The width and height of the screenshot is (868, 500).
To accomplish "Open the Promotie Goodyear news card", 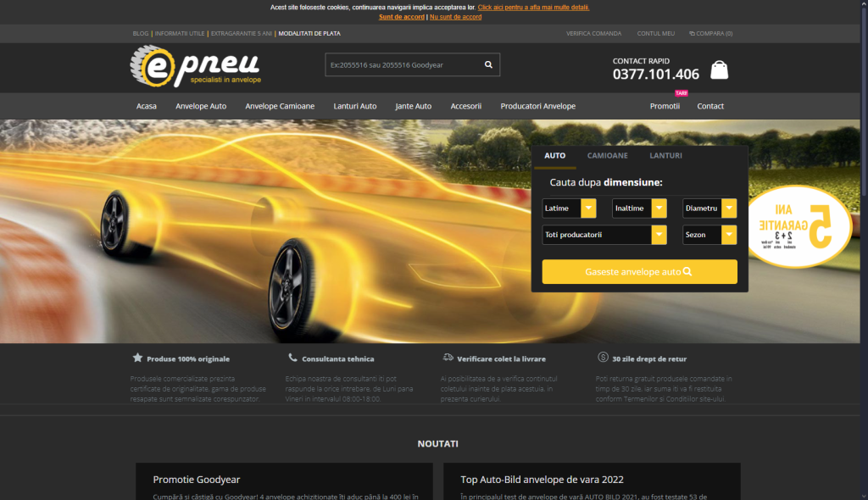I will pyautogui.click(x=284, y=481).
